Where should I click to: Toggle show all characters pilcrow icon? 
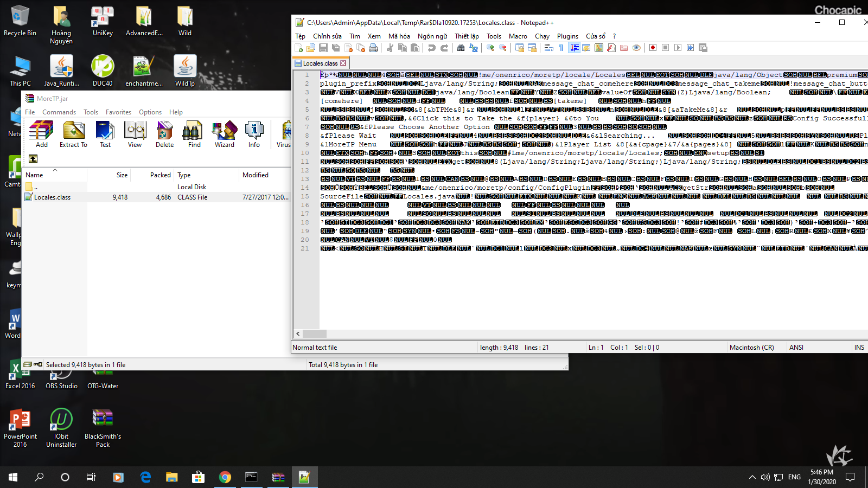pyautogui.click(x=561, y=48)
